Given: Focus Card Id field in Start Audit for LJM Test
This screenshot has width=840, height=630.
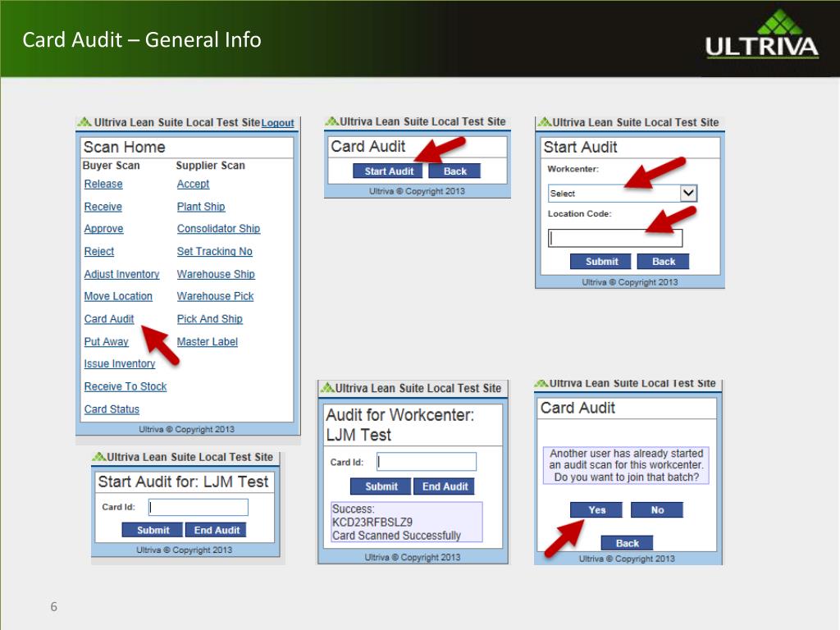Looking at the screenshot, I should point(199,507).
